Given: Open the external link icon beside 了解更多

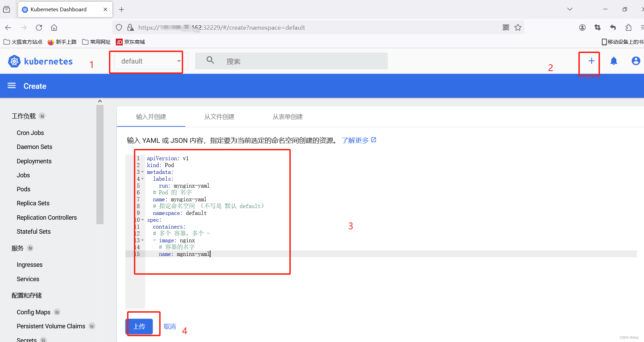Looking at the screenshot, I should pos(374,140).
